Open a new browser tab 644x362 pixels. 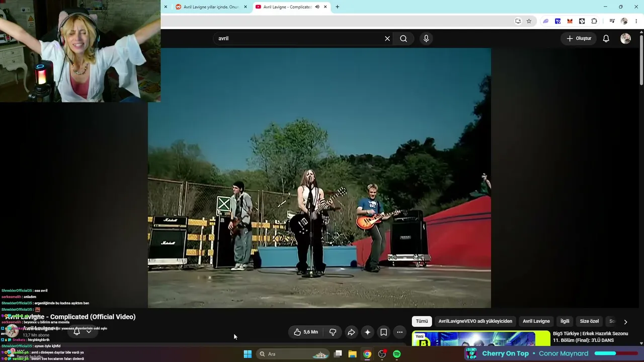point(337,7)
